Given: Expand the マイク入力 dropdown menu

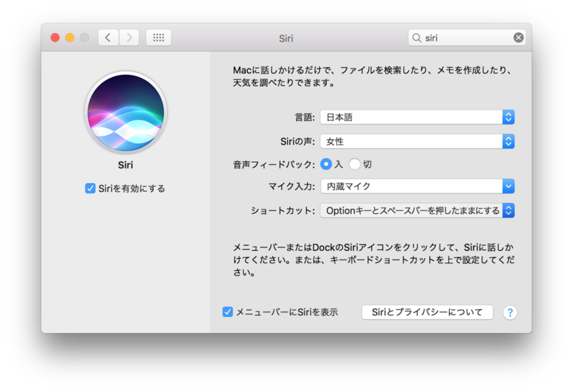Looking at the screenshot, I should tap(417, 187).
